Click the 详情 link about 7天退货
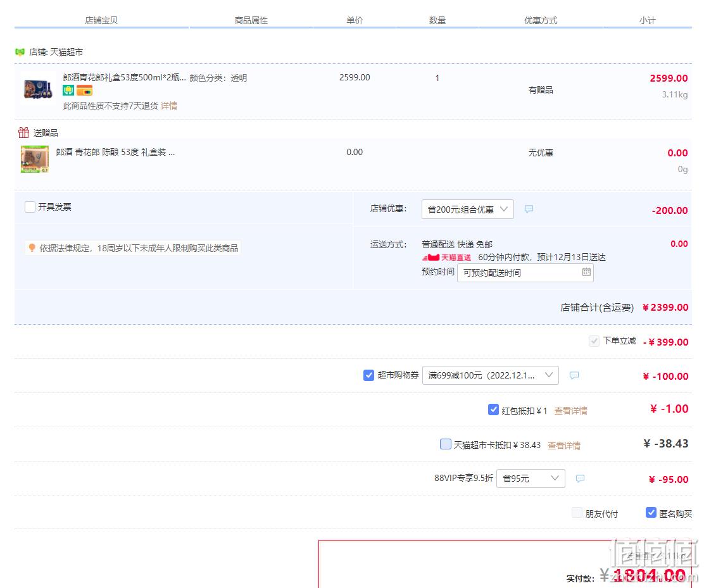Viewport: 704px width, 588px height. point(169,106)
